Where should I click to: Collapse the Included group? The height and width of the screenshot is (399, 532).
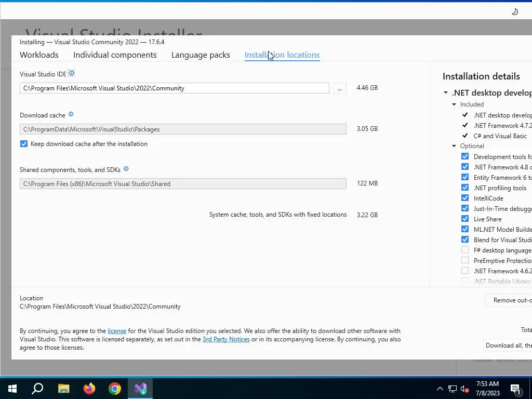click(454, 104)
